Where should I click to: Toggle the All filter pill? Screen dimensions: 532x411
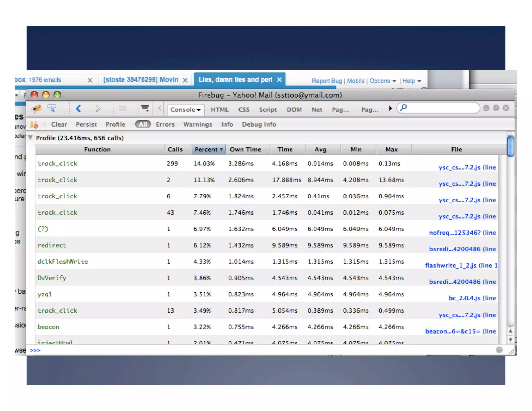(x=143, y=124)
